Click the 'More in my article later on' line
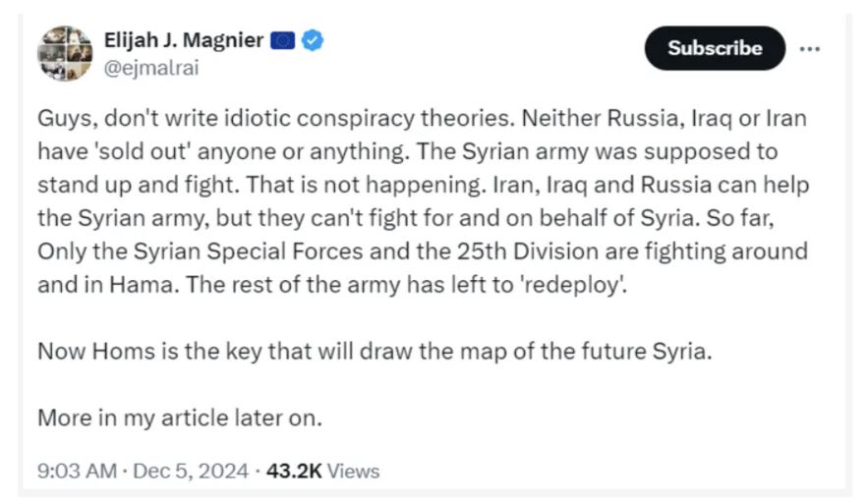This screenshot has width=868, height=501. click(180, 416)
